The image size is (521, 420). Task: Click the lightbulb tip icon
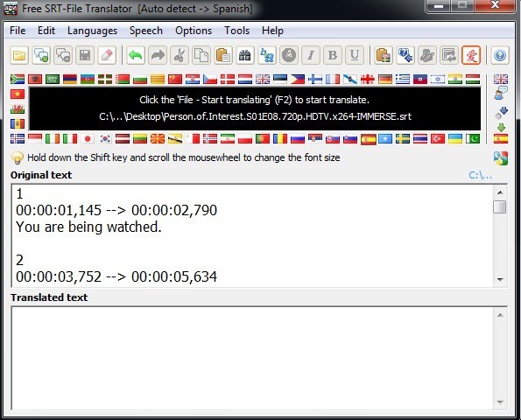18,158
